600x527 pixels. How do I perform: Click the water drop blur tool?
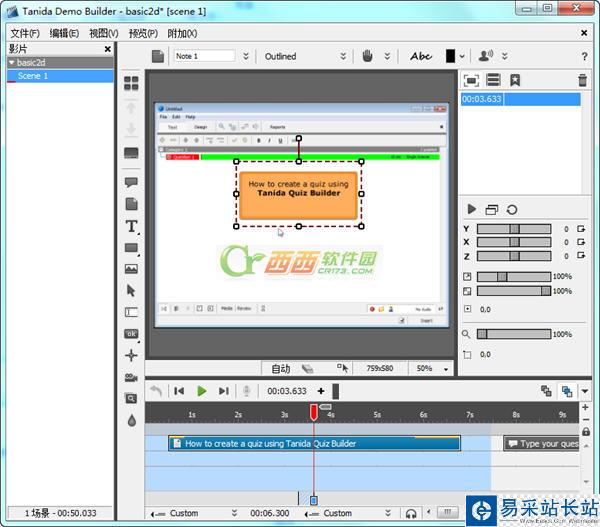click(x=132, y=421)
